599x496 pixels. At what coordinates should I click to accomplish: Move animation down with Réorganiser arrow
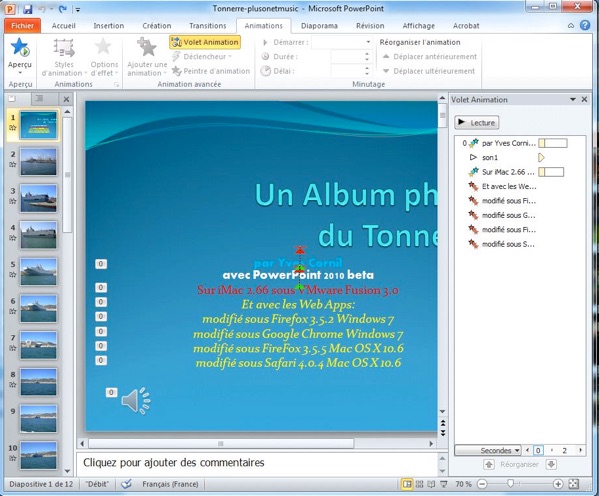point(551,465)
